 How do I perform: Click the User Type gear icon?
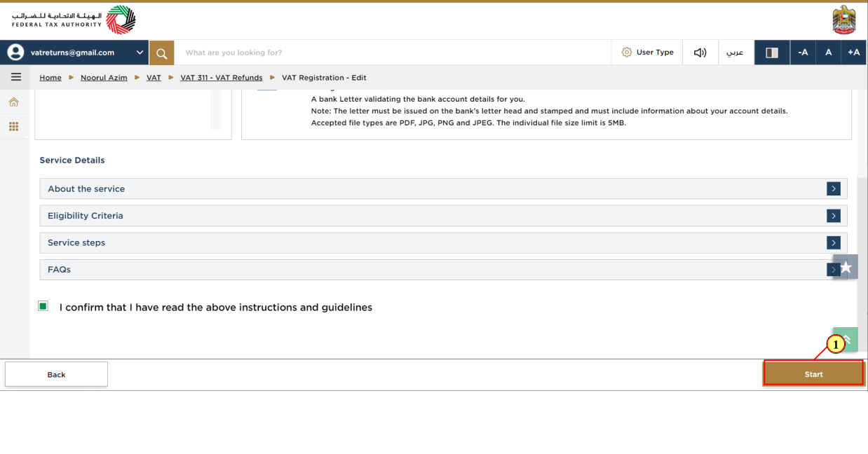627,53
